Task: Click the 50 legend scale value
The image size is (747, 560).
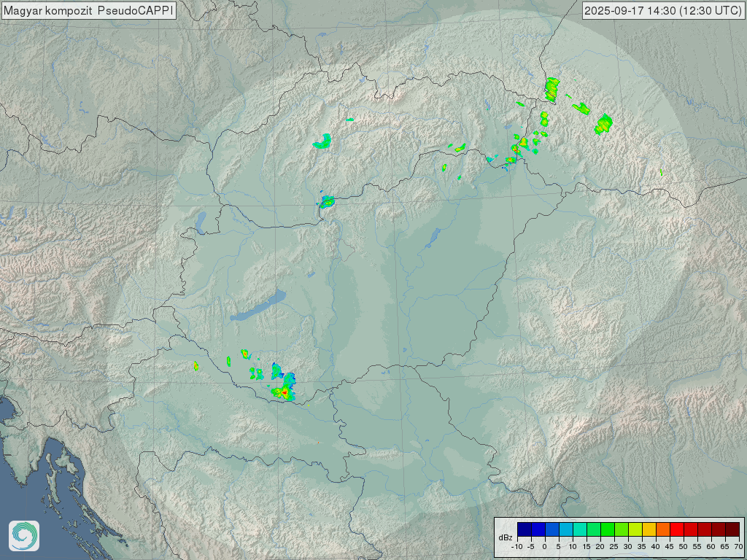Action: coord(683,547)
